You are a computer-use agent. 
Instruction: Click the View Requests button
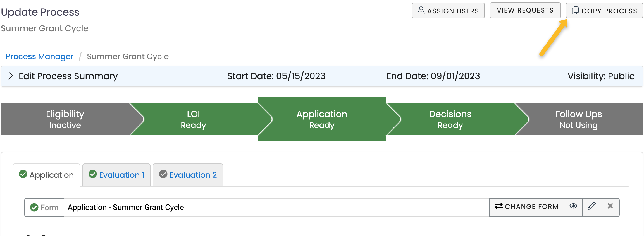tap(525, 10)
